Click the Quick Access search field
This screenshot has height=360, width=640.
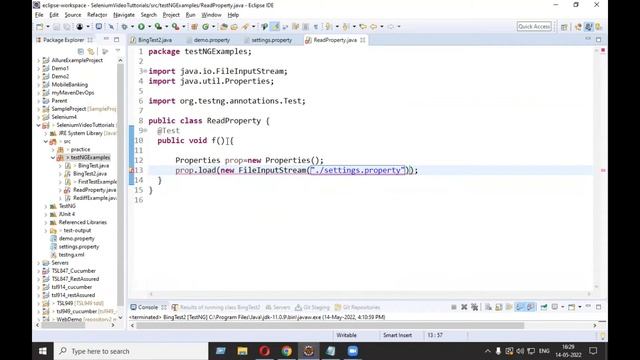point(534,27)
